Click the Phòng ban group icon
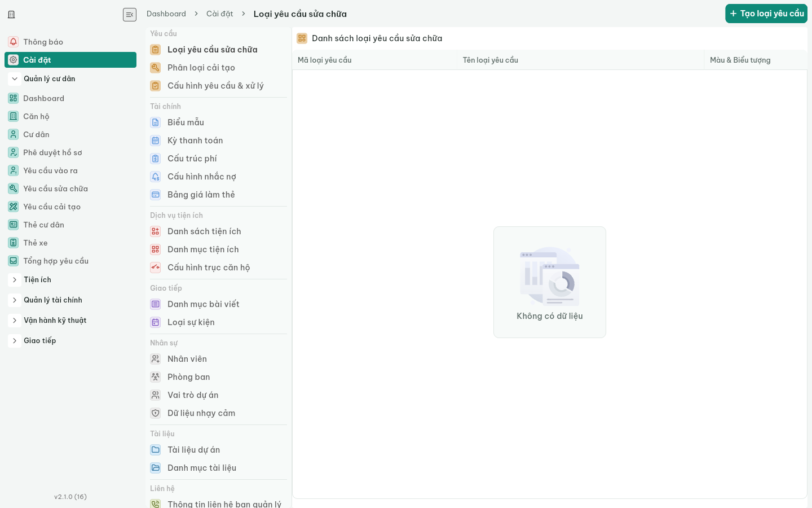The image size is (812, 508). tap(156, 377)
